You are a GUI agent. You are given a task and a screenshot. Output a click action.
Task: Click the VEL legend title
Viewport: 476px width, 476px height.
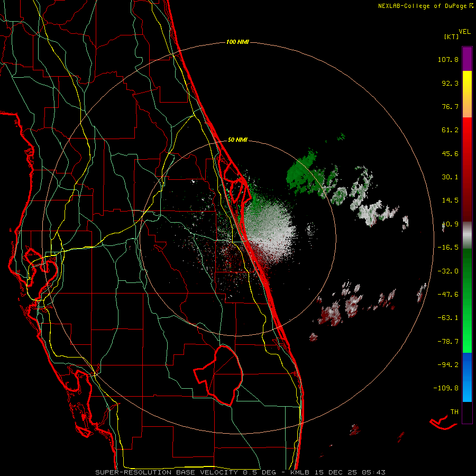464,32
